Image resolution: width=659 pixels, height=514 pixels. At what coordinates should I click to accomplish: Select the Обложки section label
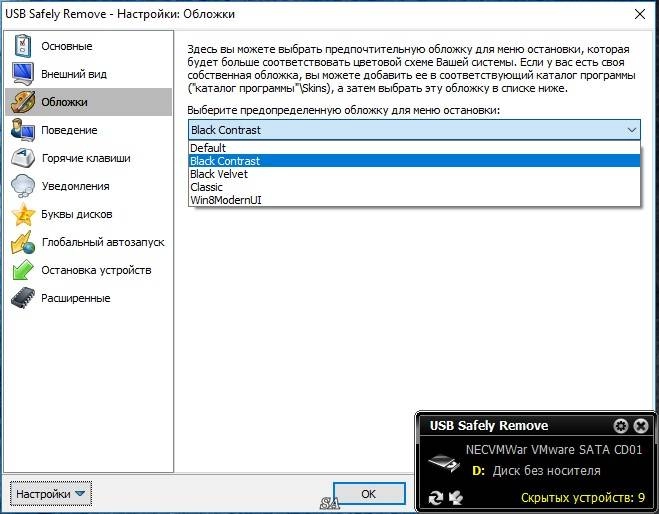point(64,102)
